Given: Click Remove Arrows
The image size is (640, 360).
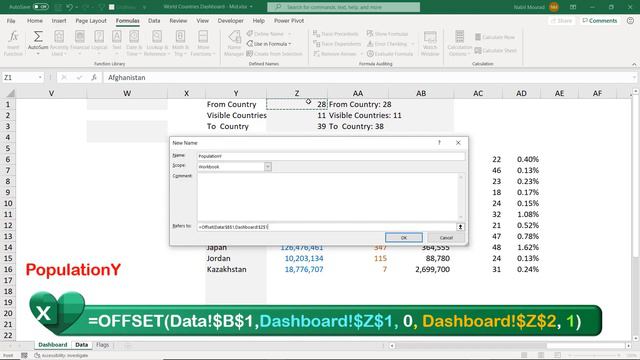Looking at the screenshot, I should [x=336, y=54].
